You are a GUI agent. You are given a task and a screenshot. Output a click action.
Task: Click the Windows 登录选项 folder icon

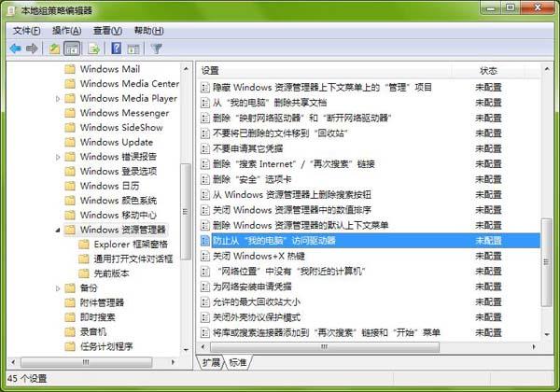[x=70, y=172]
